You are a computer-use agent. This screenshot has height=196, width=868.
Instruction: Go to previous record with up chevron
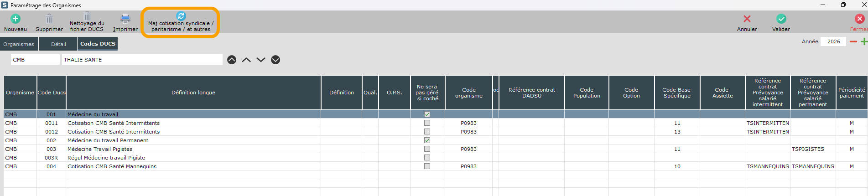[x=246, y=60]
